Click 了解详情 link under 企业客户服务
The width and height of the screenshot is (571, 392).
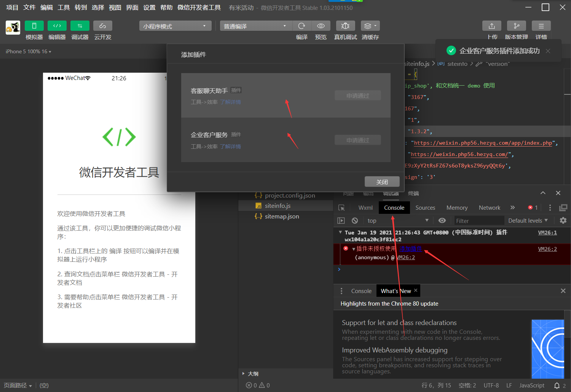click(230, 147)
